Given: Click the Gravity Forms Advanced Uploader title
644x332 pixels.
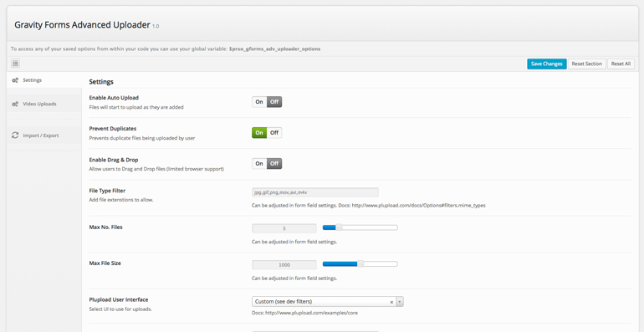Looking at the screenshot, I should [x=82, y=24].
